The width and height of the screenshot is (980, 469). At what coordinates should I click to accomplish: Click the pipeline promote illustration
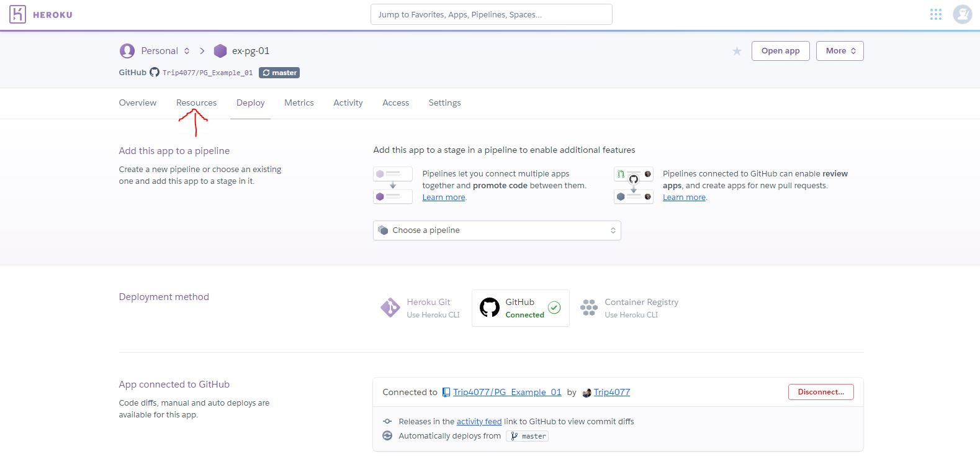393,185
